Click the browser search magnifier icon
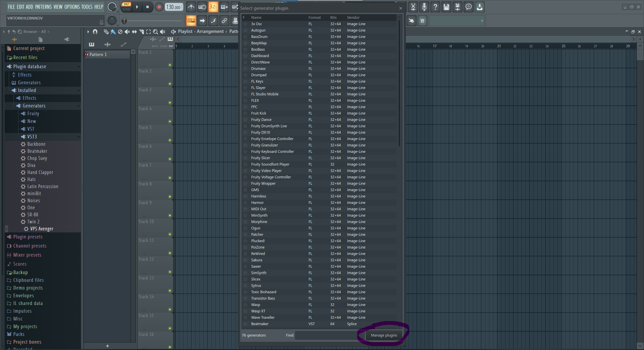The image size is (644, 350). pyautogui.click(x=19, y=32)
